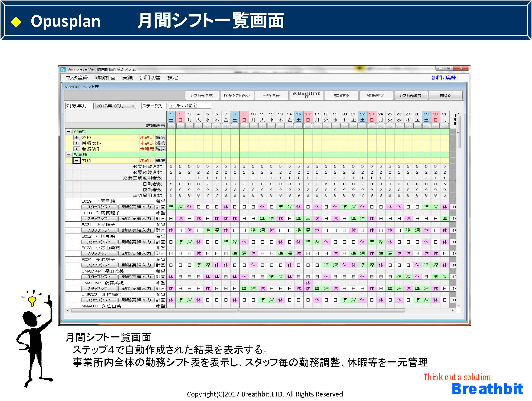Image resolution: width=532 pixels, height=401 pixels.
Task: Open 詳細表示 button for day 1
Action: 171,126
